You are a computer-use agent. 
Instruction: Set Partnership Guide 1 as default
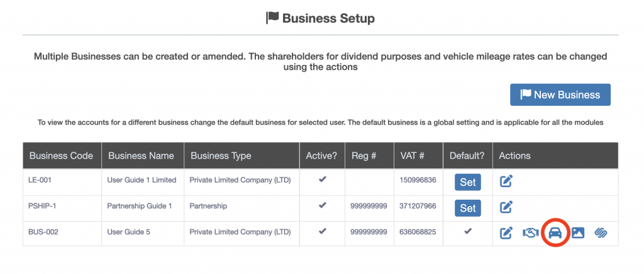pos(468,207)
